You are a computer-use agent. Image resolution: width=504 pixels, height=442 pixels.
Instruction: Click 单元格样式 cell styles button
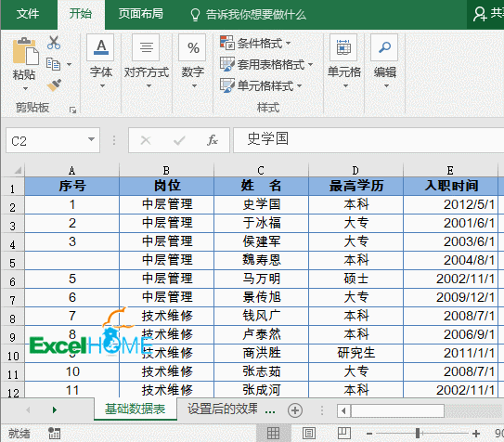click(262, 85)
